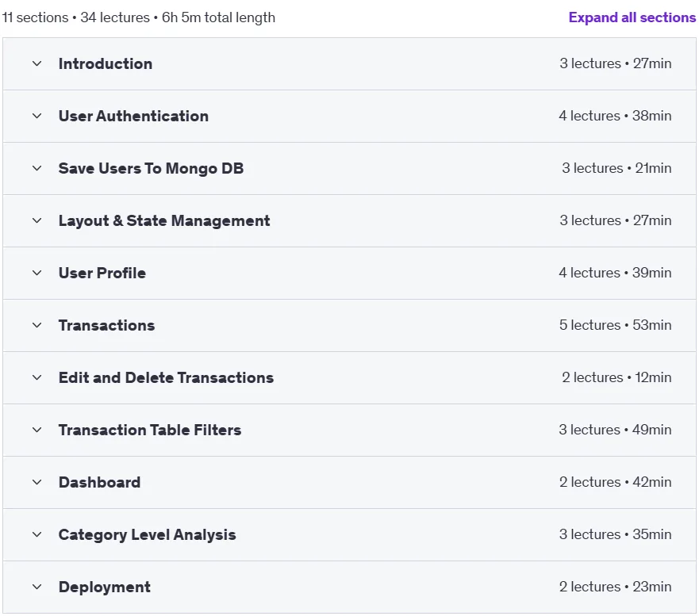Click the Deployment section title
The height and width of the screenshot is (616, 699).
coord(104,587)
